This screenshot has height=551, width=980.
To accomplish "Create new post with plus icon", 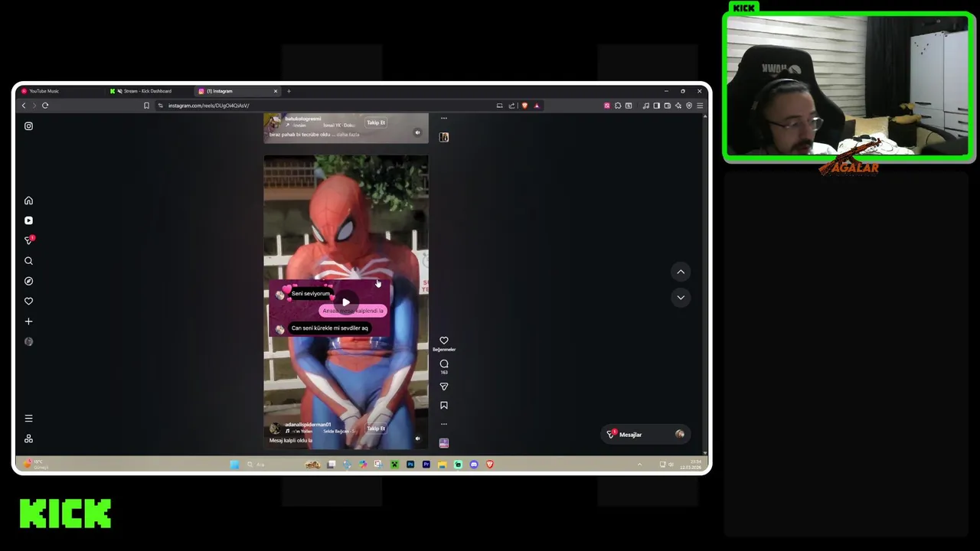I will click(28, 321).
